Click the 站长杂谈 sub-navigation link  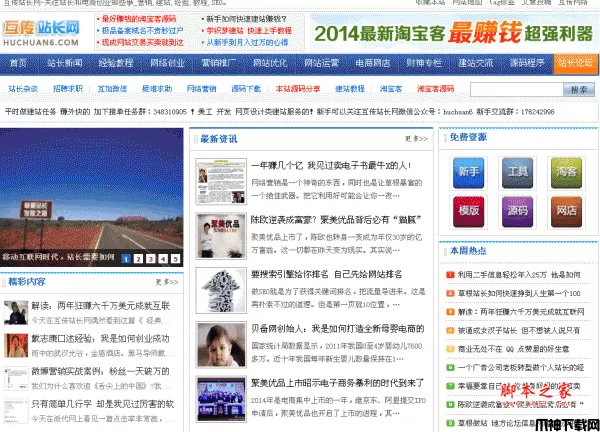click(23, 89)
